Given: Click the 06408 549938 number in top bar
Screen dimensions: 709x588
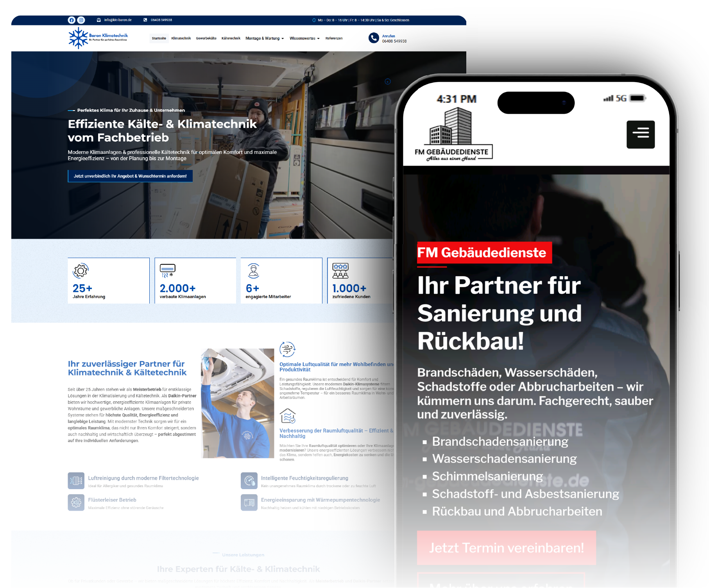Looking at the screenshot, I should [x=161, y=20].
